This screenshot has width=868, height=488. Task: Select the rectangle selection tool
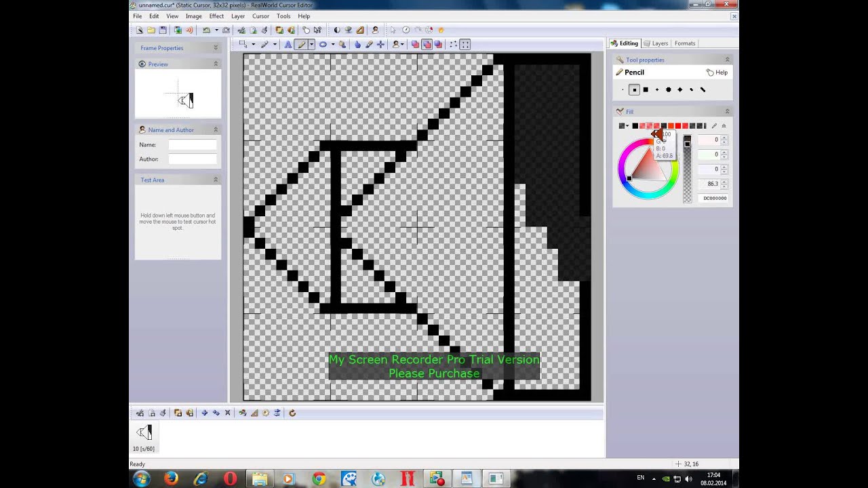pyautogui.click(x=243, y=44)
